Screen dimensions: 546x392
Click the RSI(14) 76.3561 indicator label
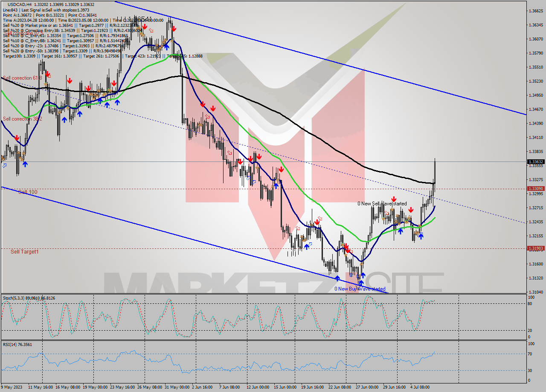(x=17, y=344)
